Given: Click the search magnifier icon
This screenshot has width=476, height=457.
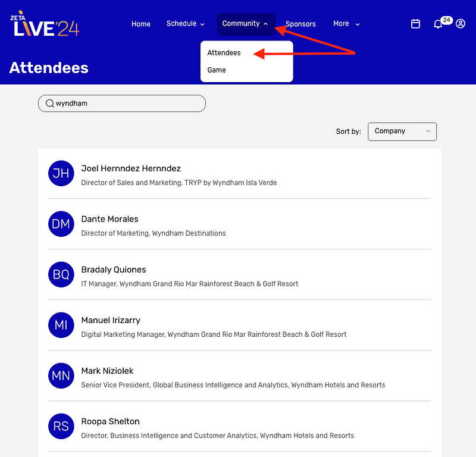Looking at the screenshot, I should (x=49, y=104).
